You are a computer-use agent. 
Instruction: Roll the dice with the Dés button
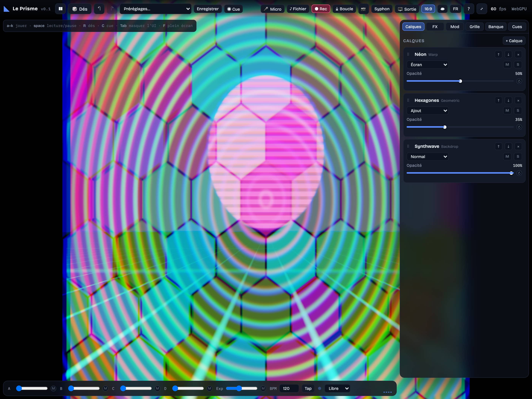tap(80, 9)
